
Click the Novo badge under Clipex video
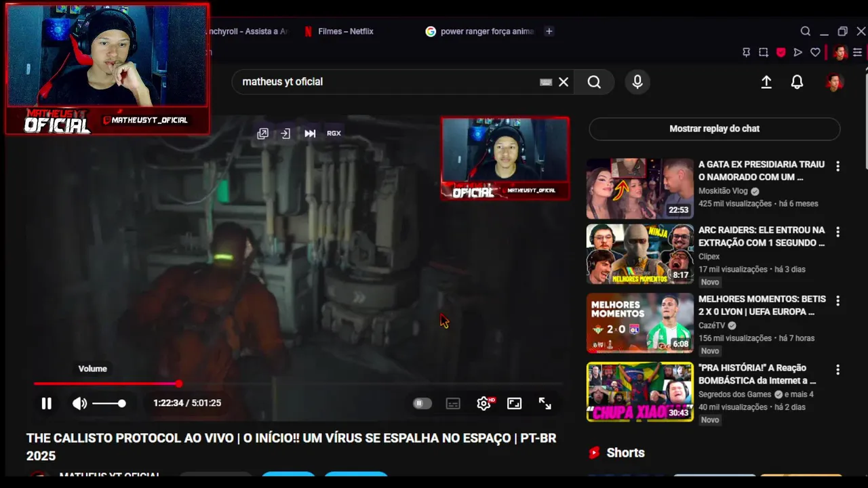[x=710, y=282]
